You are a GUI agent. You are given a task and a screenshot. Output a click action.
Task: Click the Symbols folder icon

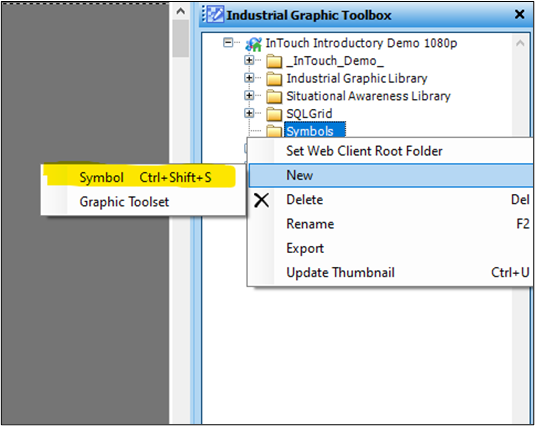coord(274,131)
